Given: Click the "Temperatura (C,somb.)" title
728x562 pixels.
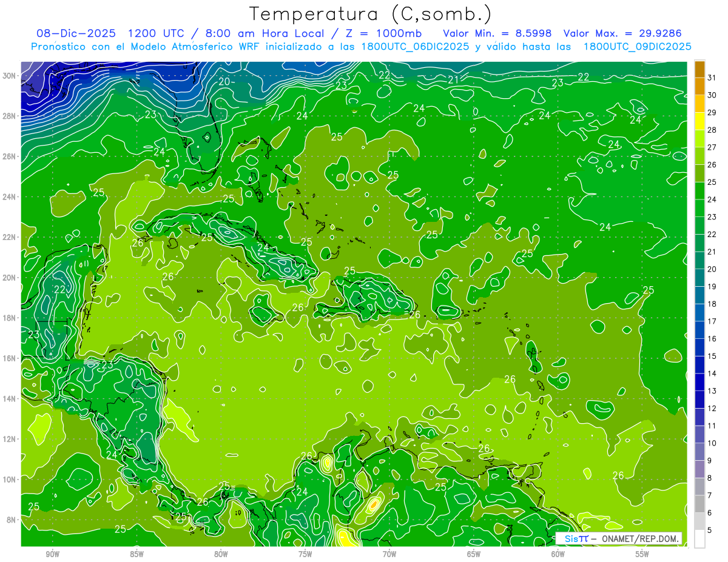Looking at the screenshot, I should pos(371,14).
